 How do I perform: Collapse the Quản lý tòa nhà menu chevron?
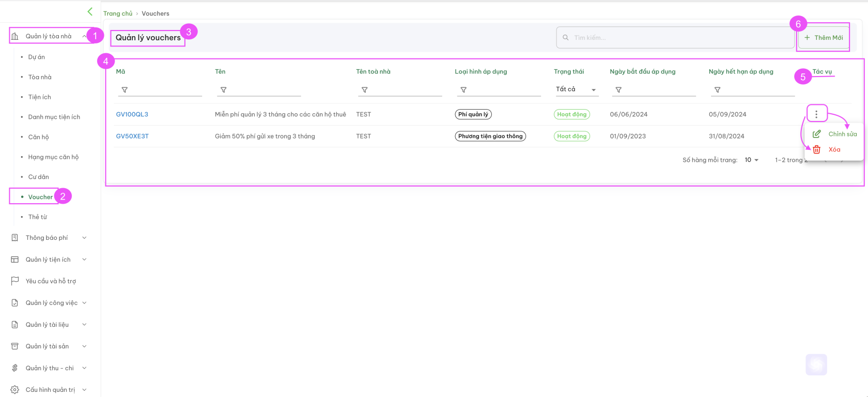pyautogui.click(x=84, y=36)
